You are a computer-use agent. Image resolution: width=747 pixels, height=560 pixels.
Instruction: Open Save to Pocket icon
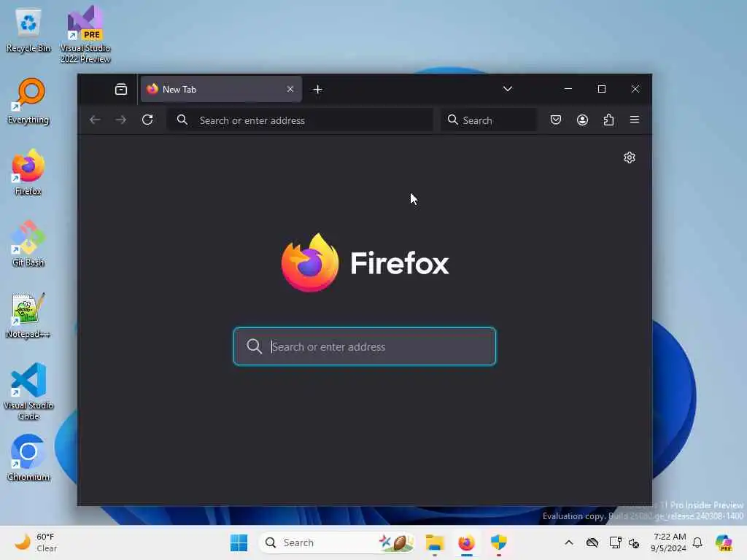(555, 120)
